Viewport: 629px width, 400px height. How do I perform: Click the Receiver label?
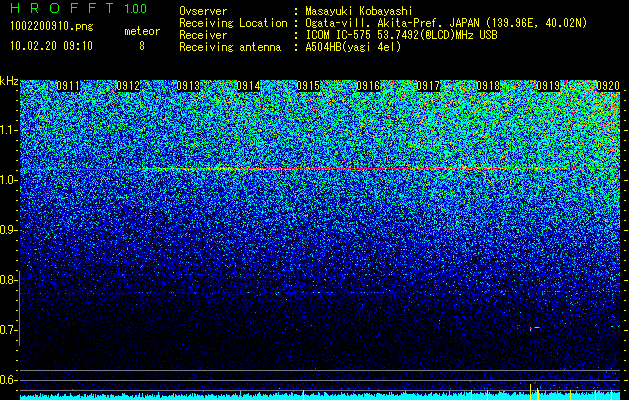pyautogui.click(x=203, y=35)
